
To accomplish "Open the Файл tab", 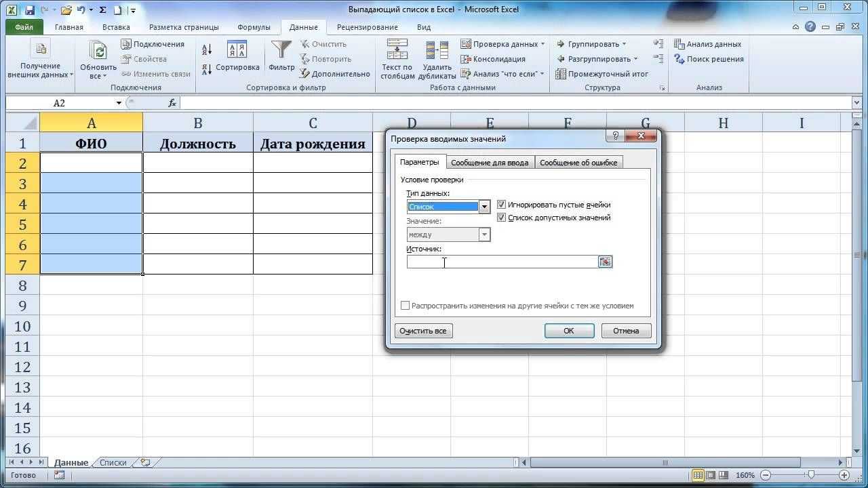I will (24, 27).
